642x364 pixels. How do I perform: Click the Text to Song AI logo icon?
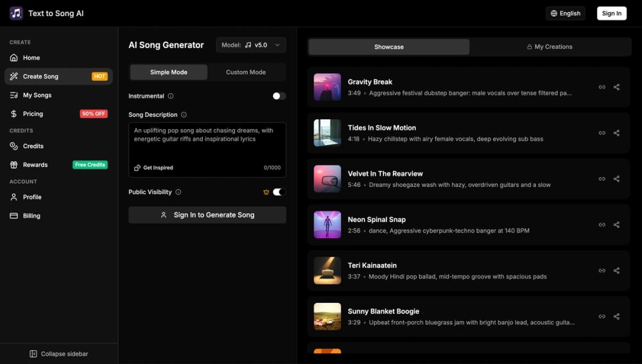17,13
